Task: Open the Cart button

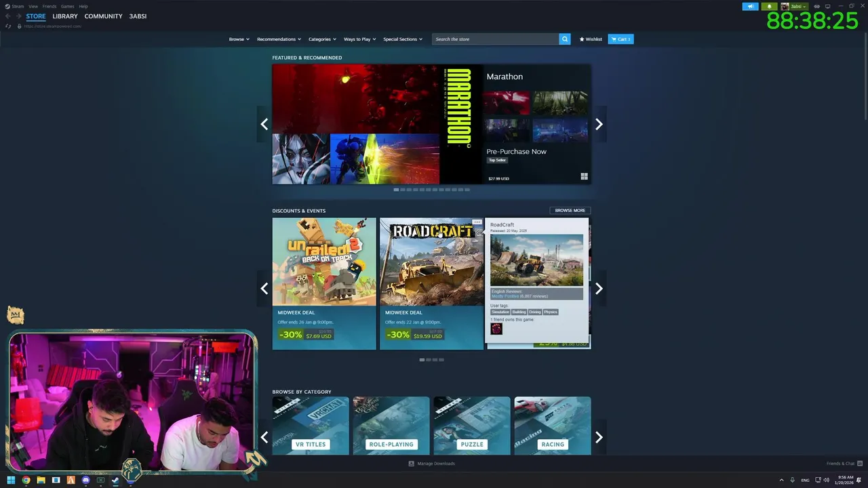Action: (620, 39)
